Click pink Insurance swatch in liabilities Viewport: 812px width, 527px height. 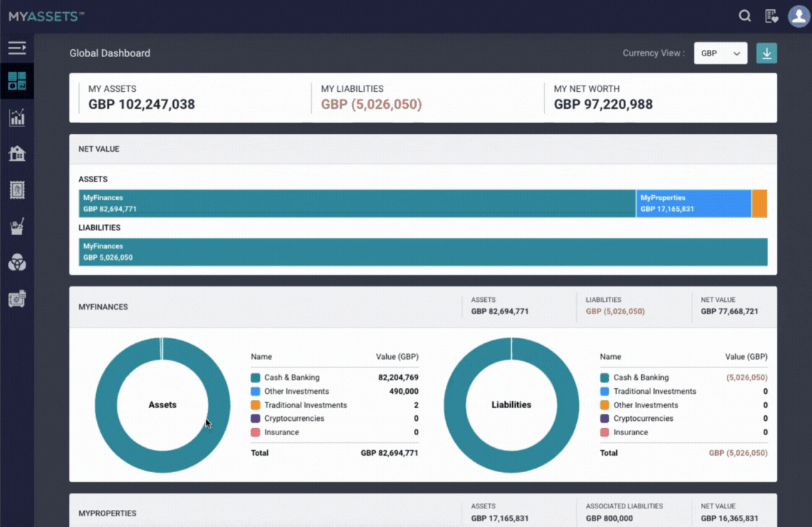pos(604,432)
